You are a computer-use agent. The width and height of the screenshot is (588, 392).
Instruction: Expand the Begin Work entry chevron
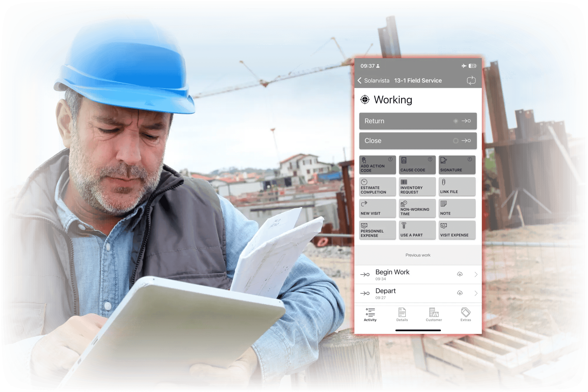(x=476, y=274)
